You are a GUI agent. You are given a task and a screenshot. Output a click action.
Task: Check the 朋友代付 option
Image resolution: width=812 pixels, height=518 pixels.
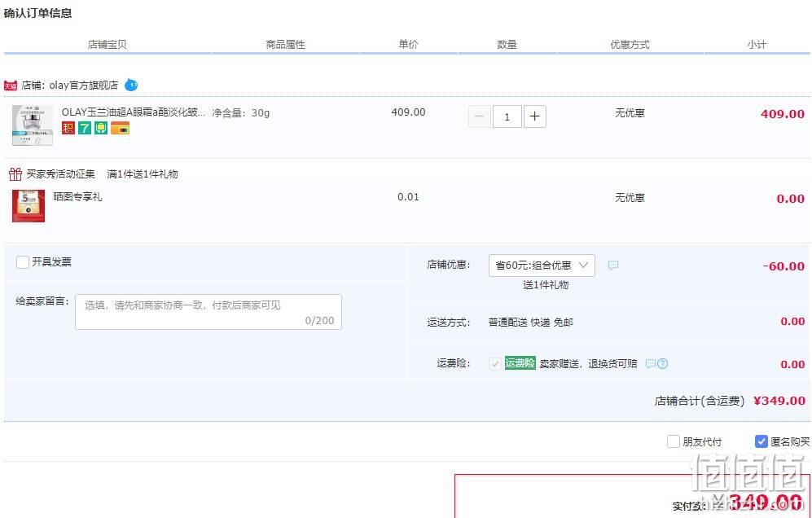[674, 442]
